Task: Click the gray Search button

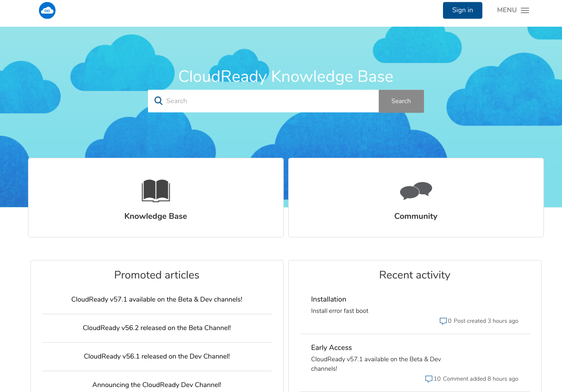Action: [x=401, y=101]
